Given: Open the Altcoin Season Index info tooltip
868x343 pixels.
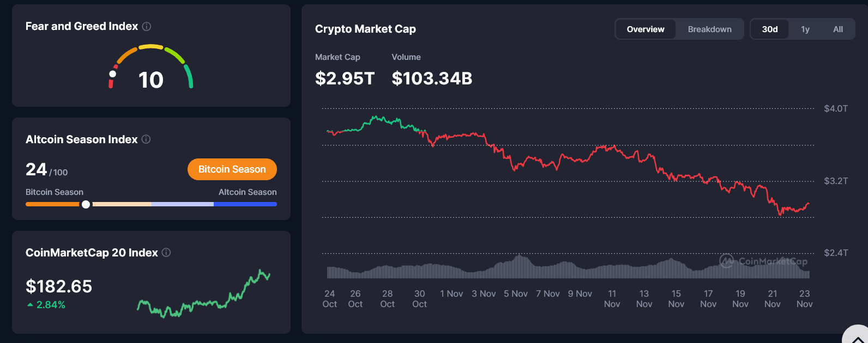Looking at the screenshot, I should [x=146, y=139].
